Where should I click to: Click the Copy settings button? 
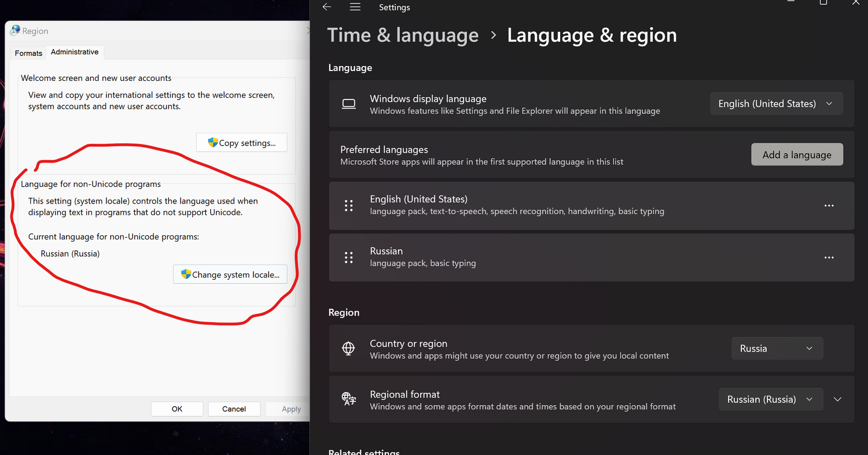[x=241, y=143]
